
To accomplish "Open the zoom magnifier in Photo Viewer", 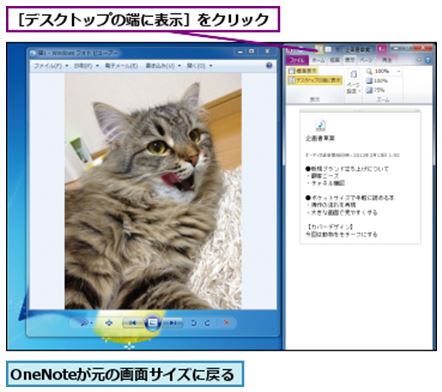I will click(85, 323).
